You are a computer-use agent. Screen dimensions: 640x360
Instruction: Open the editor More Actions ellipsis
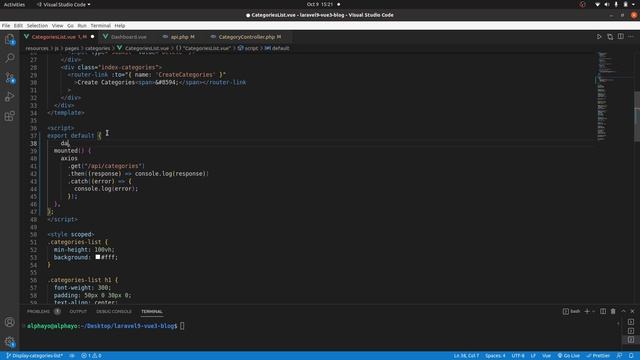coord(631,37)
